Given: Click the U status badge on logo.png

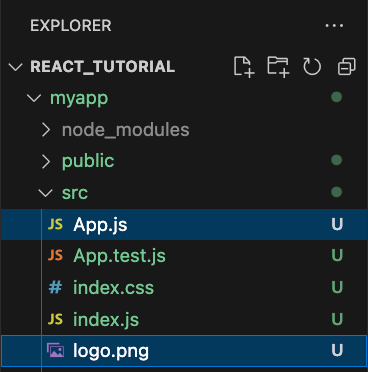Looking at the screenshot, I should click(337, 351).
